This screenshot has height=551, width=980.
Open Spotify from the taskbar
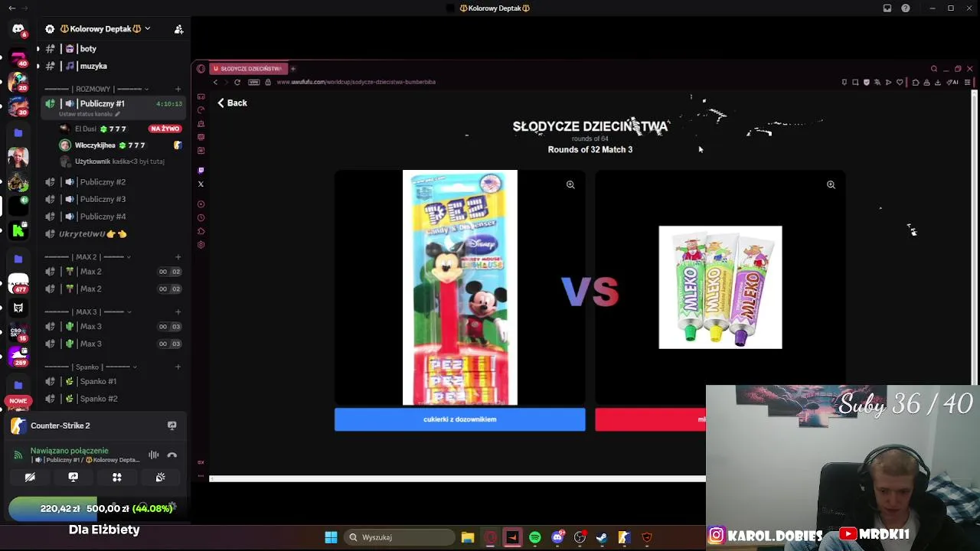[534, 537]
